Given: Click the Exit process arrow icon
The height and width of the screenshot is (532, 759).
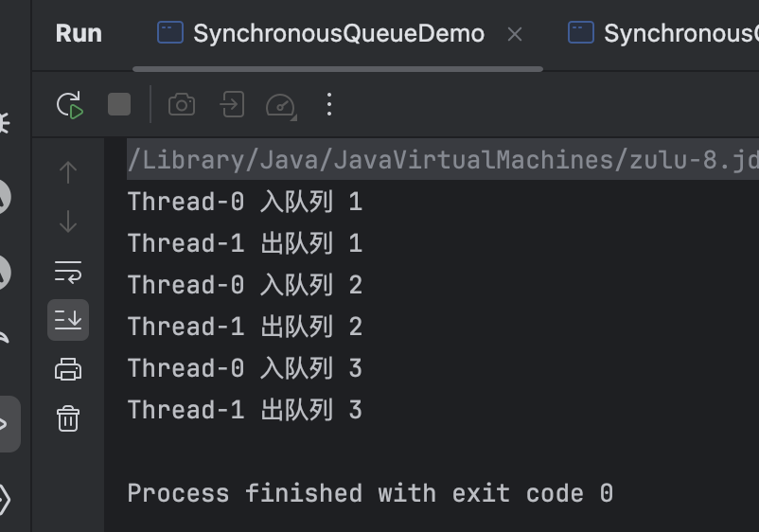Looking at the screenshot, I should click(x=233, y=104).
